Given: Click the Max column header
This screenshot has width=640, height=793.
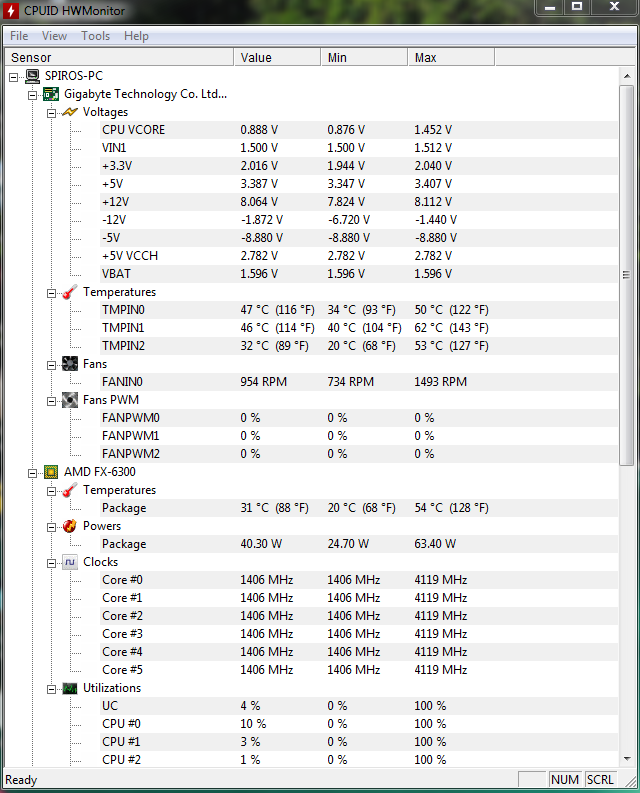Looking at the screenshot, I should [451, 57].
